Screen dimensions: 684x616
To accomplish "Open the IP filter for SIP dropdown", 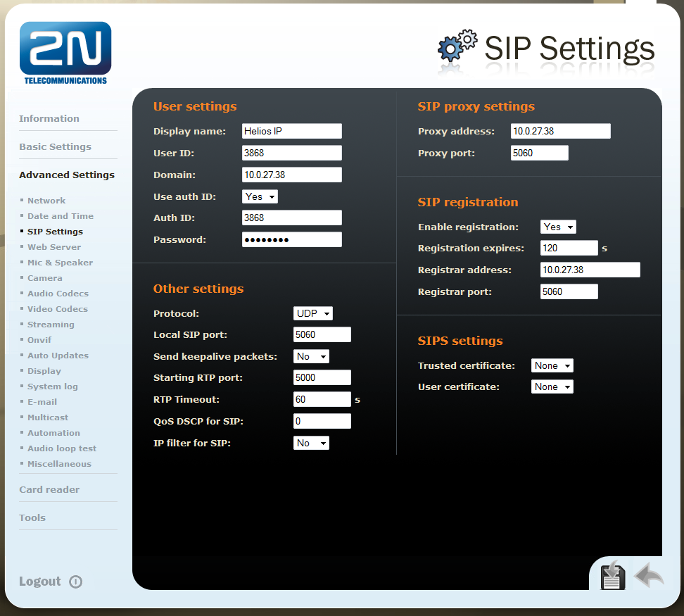I will click(311, 443).
